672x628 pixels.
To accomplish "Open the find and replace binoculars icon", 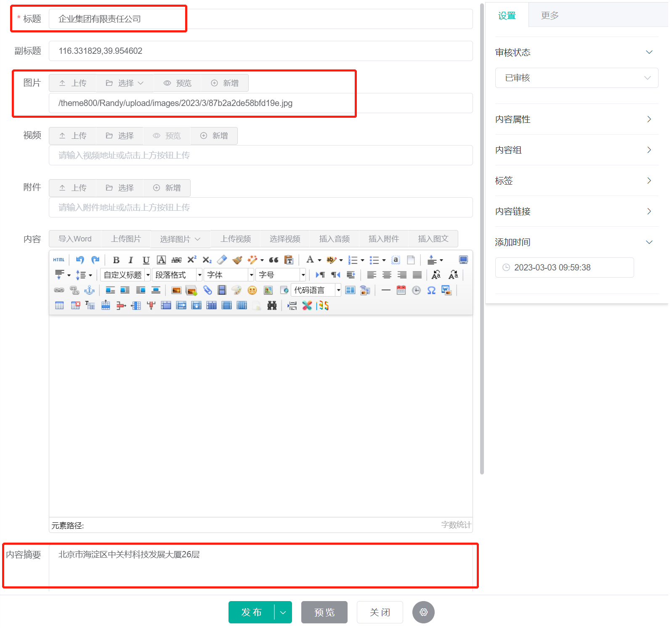I will click(272, 306).
